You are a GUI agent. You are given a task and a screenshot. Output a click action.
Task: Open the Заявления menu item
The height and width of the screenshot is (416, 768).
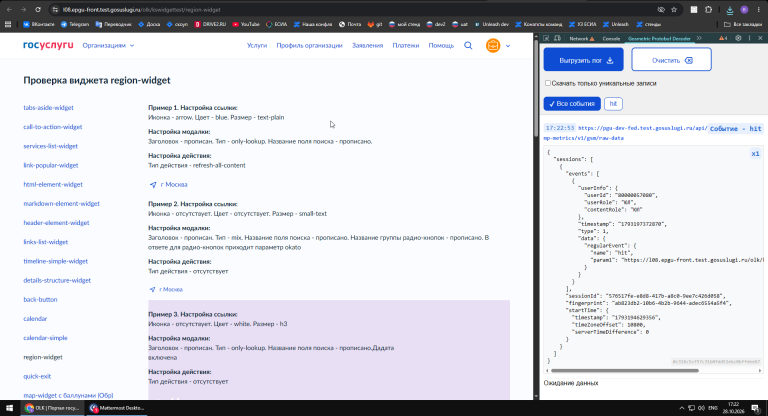click(367, 46)
